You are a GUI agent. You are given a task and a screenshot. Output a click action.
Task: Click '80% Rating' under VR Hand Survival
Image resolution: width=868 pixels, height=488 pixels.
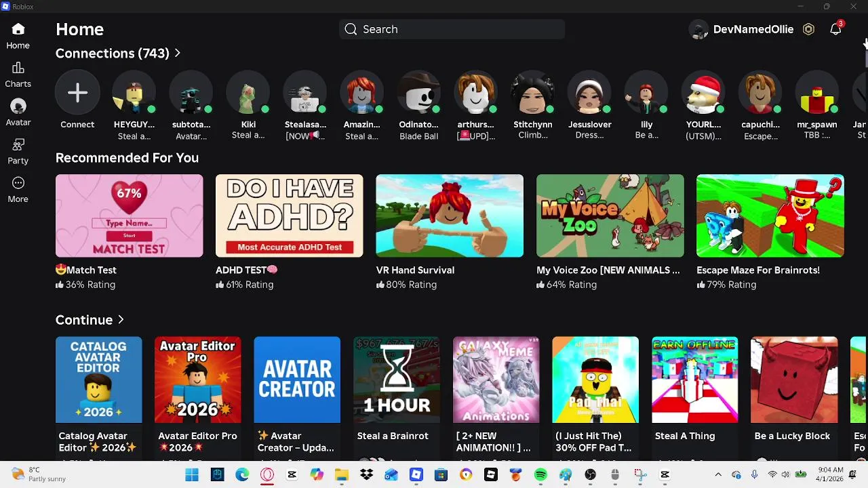click(x=412, y=285)
